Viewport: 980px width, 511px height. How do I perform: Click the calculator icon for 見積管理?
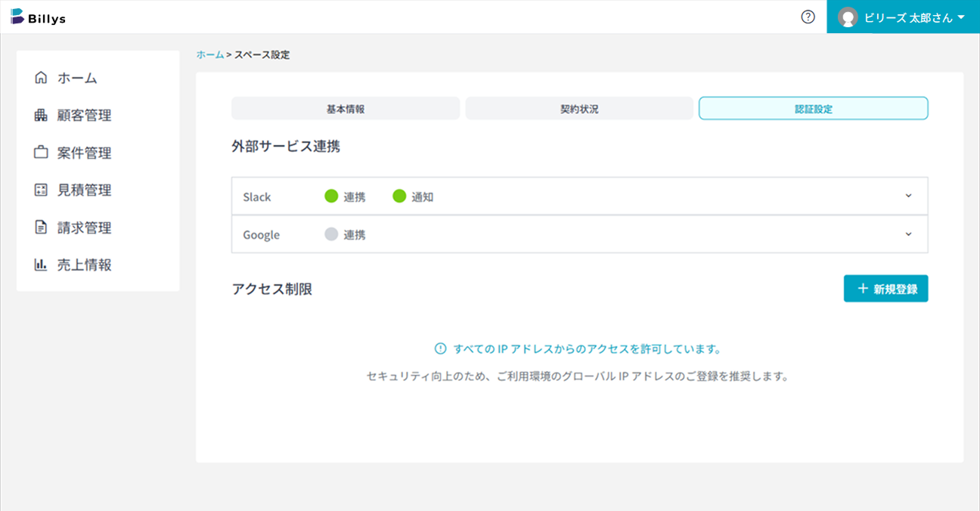point(41,190)
